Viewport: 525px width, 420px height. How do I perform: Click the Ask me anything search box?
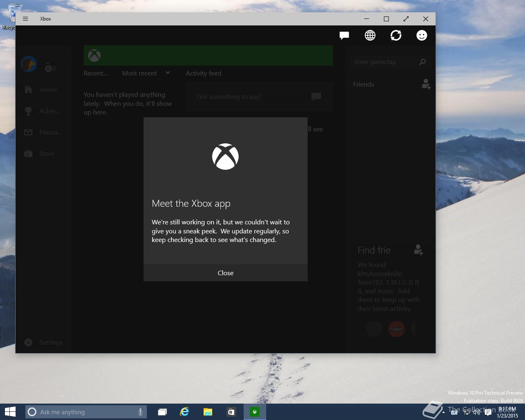click(x=86, y=412)
